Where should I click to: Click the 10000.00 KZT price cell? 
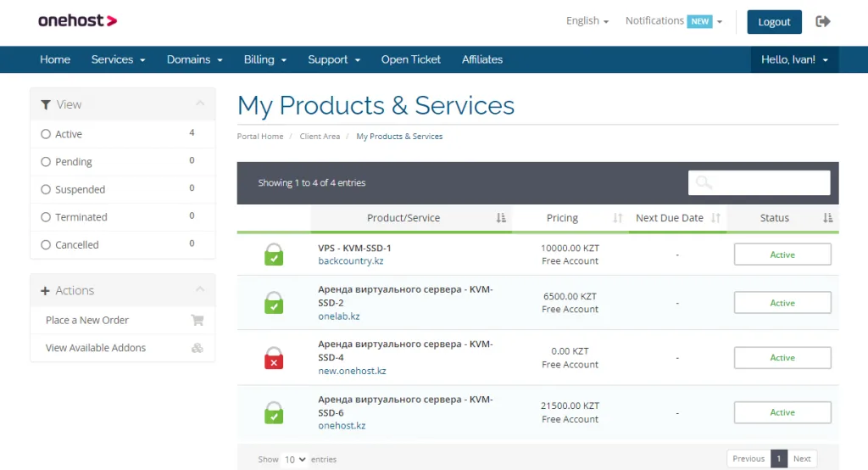click(x=570, y=249)
